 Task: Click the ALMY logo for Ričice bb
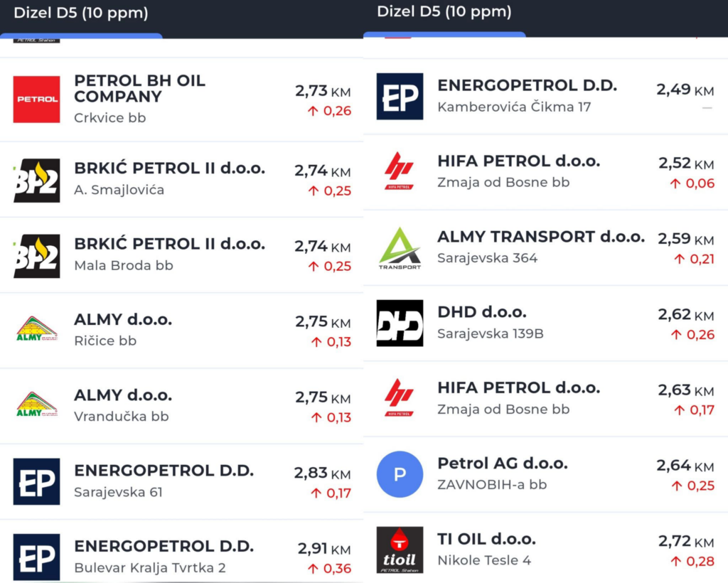tap(36, 331)
